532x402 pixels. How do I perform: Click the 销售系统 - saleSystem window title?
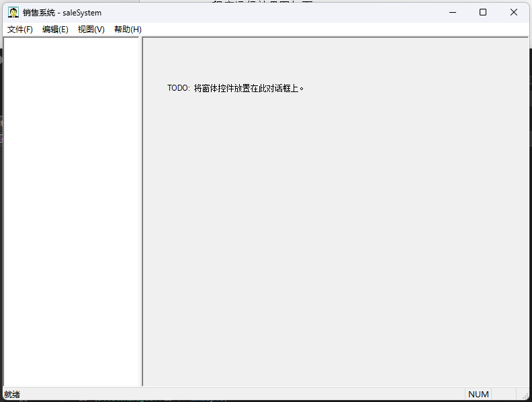62,13
